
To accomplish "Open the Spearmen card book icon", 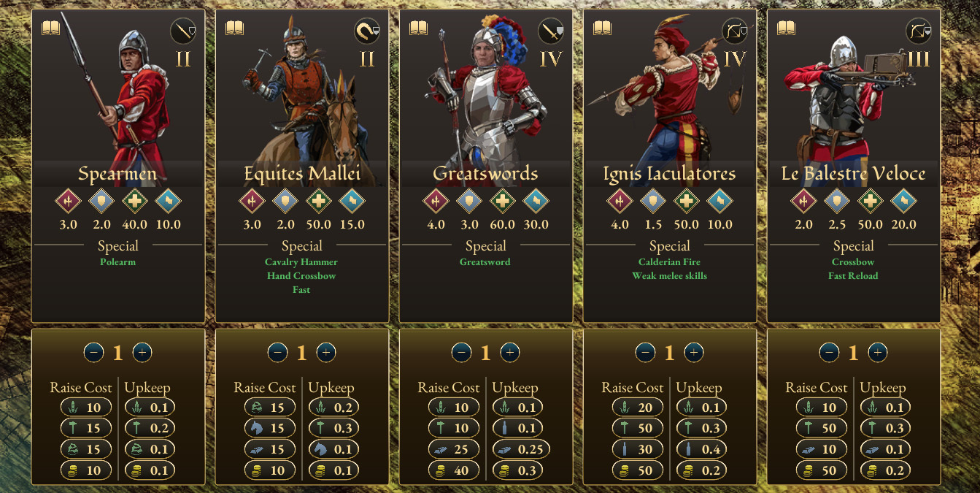I will [x=50, y=28].
